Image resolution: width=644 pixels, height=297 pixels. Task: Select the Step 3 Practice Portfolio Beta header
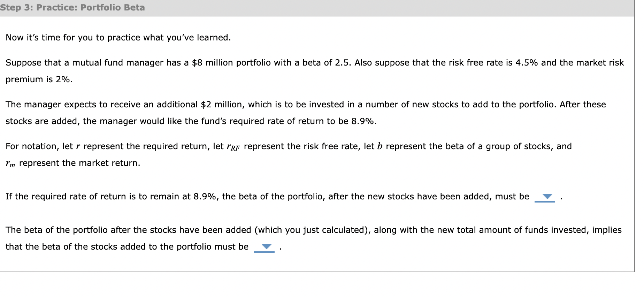73,7
